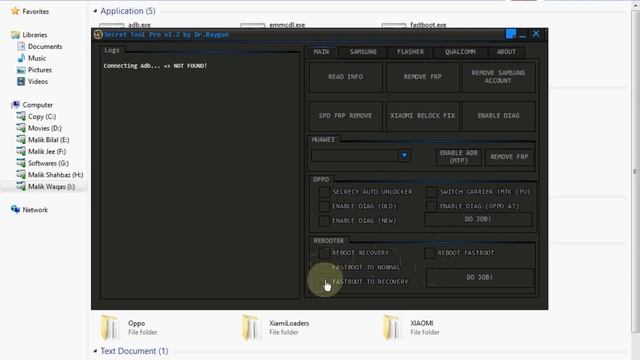Open the Oppo folder icon
The image size is (640, 360).
pyautogui.click(x=110, y=327)
